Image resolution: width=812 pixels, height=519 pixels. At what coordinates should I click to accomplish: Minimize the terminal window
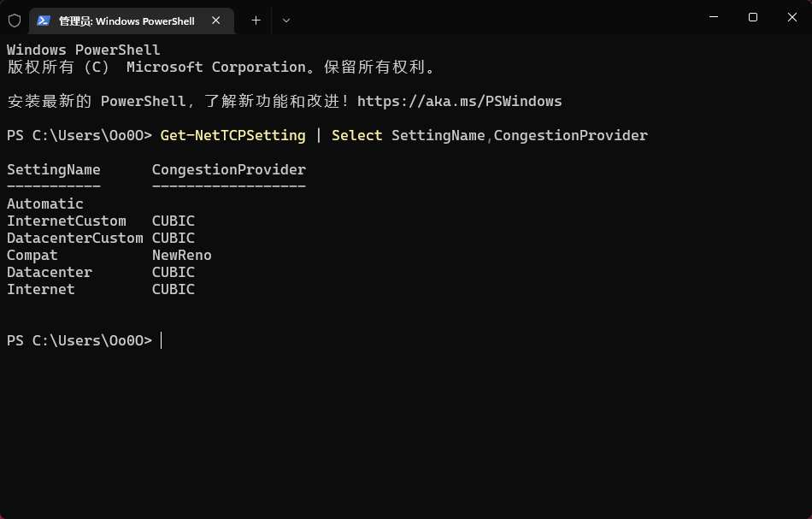tap(714, 17)
